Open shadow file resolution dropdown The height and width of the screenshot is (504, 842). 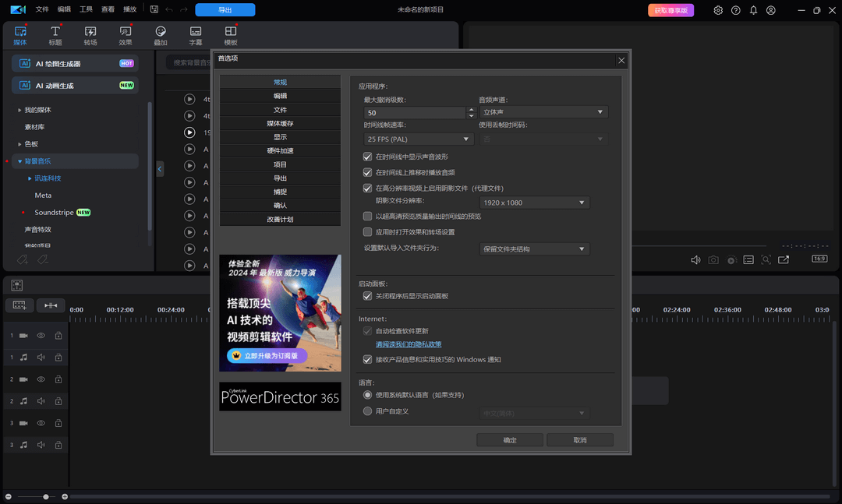coord(534,203)
